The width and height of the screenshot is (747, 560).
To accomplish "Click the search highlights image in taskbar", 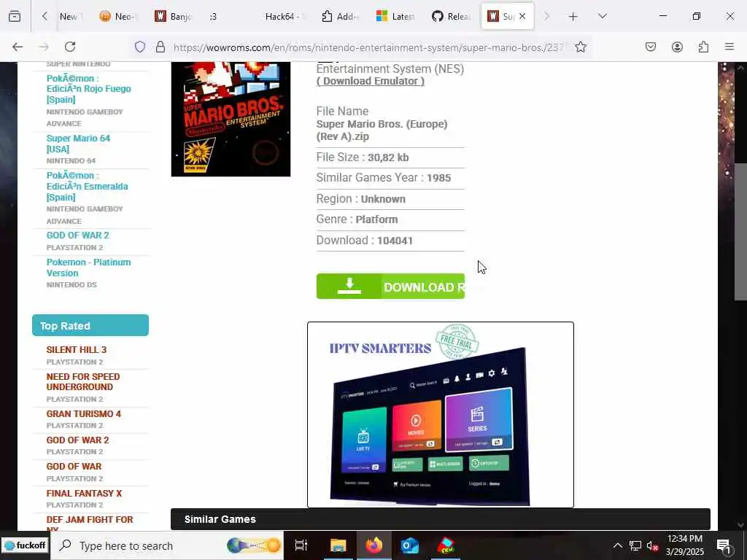I will pyautogui.click(x=254, y=545).
